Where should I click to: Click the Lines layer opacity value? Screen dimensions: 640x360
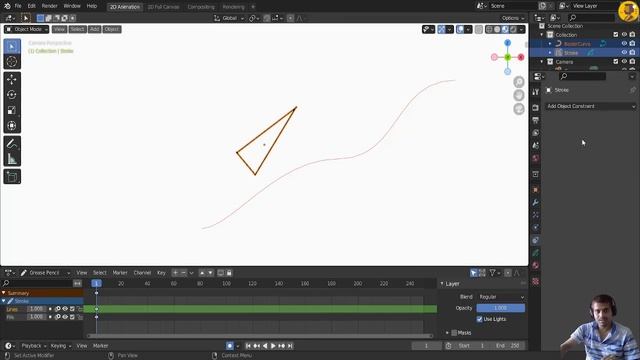pyautogui.click(x=36, y=309)
